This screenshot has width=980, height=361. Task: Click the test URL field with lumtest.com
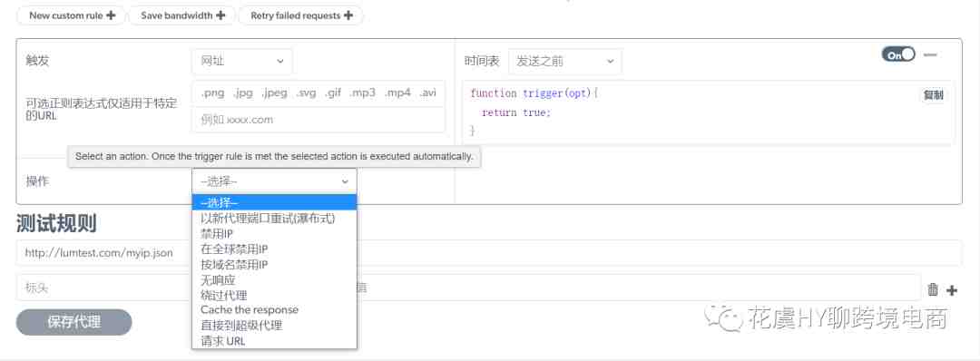489,253
